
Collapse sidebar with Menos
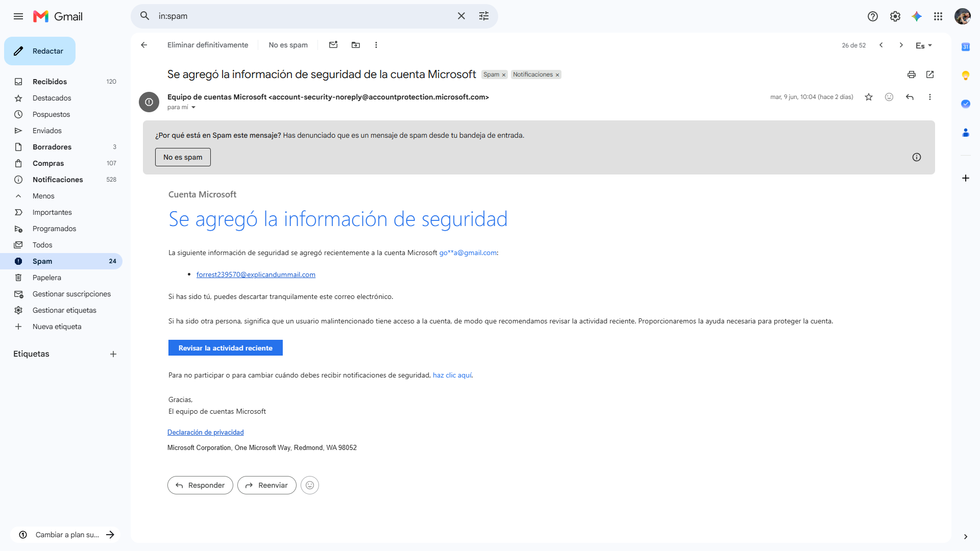pyautogui.click(x=61, y=196)
